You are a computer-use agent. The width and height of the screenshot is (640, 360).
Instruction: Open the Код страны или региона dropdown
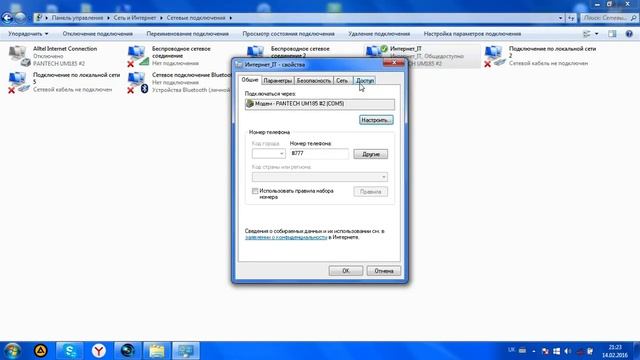click(320, 177)
